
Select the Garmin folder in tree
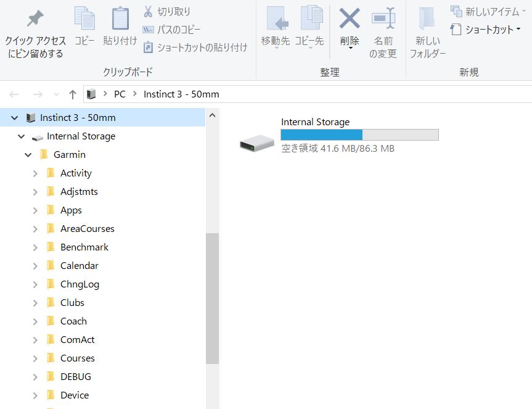pos(69,154)
